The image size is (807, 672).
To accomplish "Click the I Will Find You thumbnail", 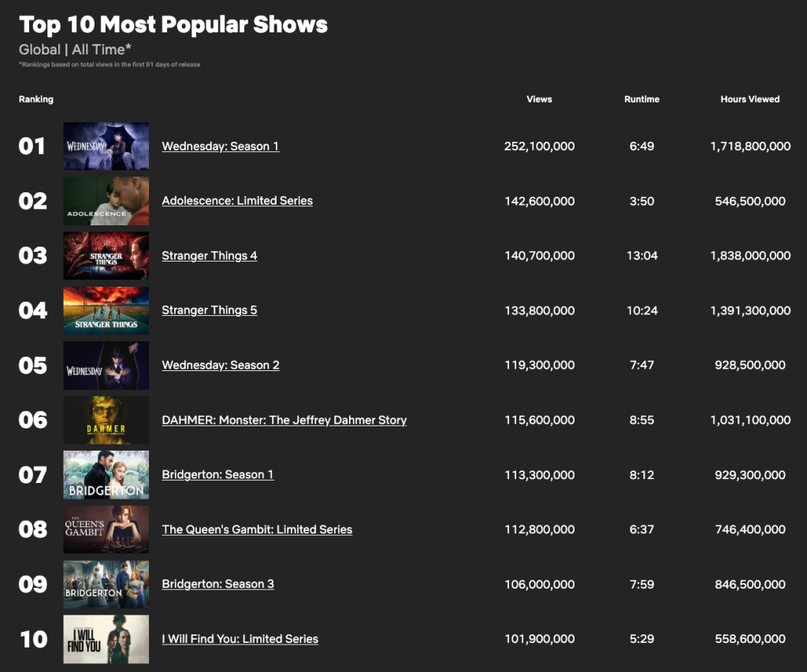I will (106, 639).
